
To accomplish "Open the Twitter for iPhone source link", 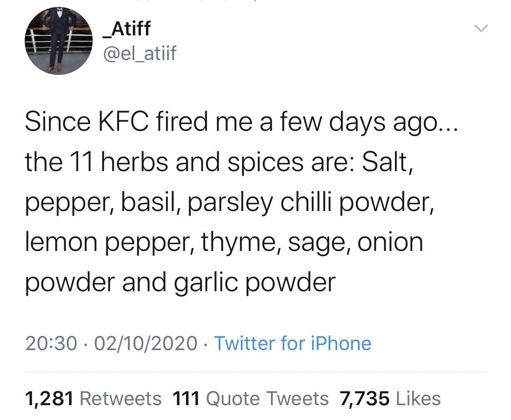I will coord(293,343).
